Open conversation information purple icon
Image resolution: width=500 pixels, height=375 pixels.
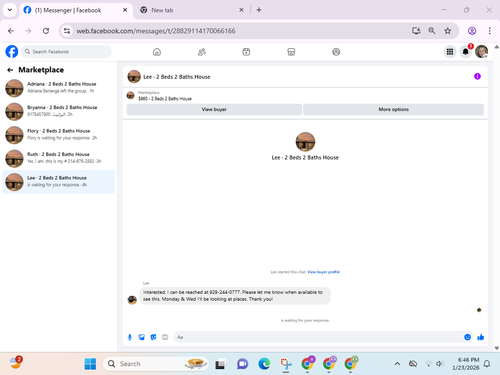point(477,76)
